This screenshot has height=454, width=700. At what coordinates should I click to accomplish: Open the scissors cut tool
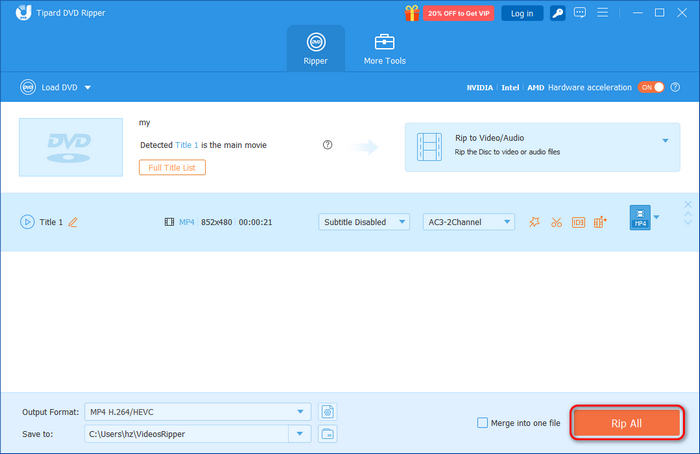[556, 222]
